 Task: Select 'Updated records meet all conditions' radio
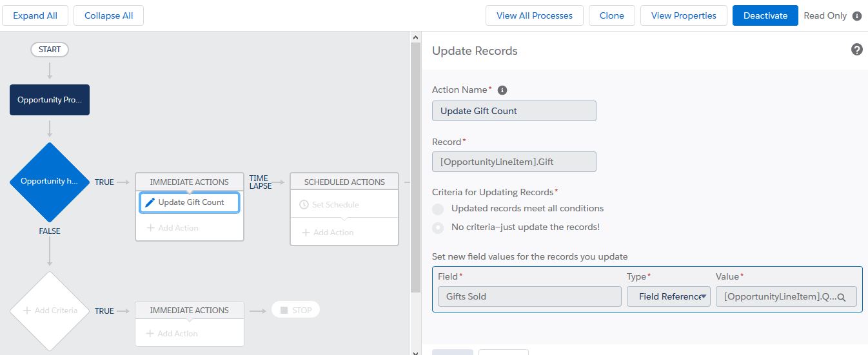(438, 209)
